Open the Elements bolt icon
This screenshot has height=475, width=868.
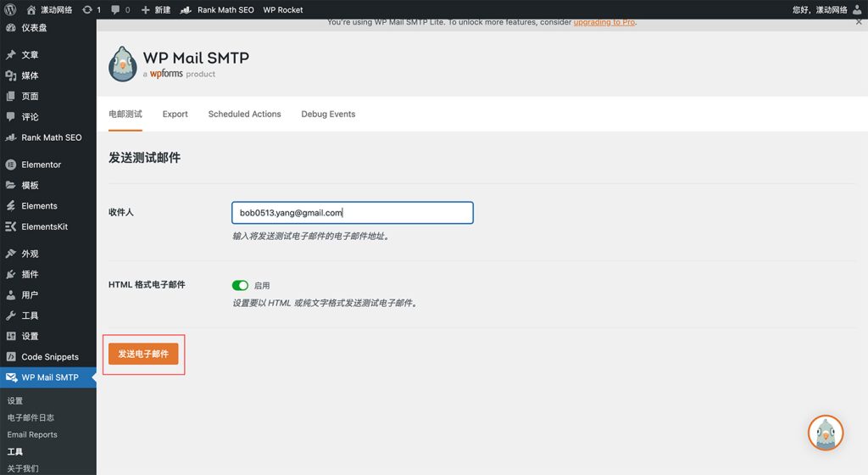tap(10, 205)
